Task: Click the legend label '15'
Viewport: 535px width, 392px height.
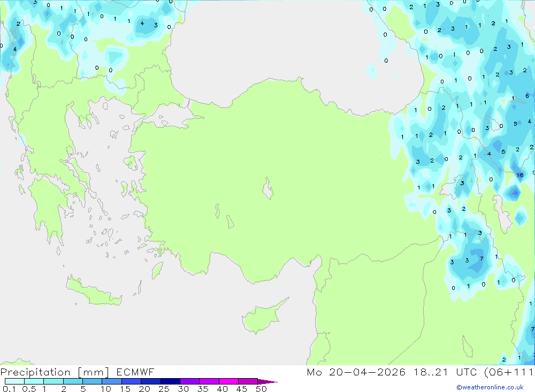Action: pos(125,389)
